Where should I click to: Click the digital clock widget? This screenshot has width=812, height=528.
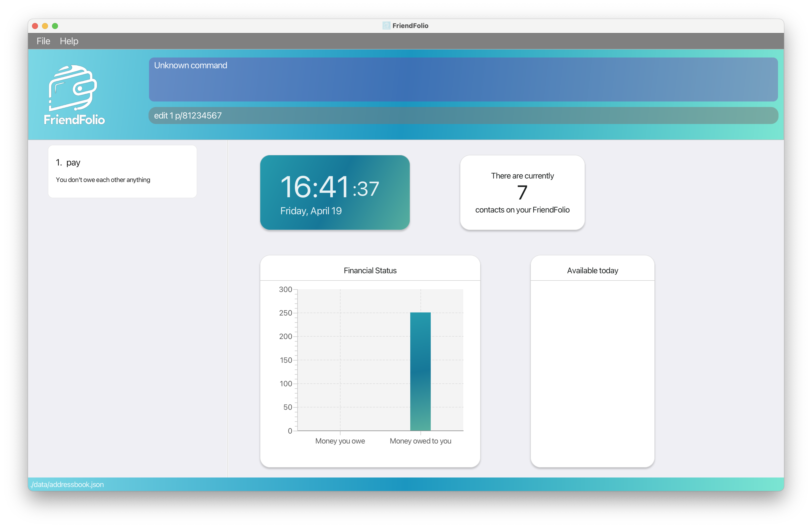(334, 192)
